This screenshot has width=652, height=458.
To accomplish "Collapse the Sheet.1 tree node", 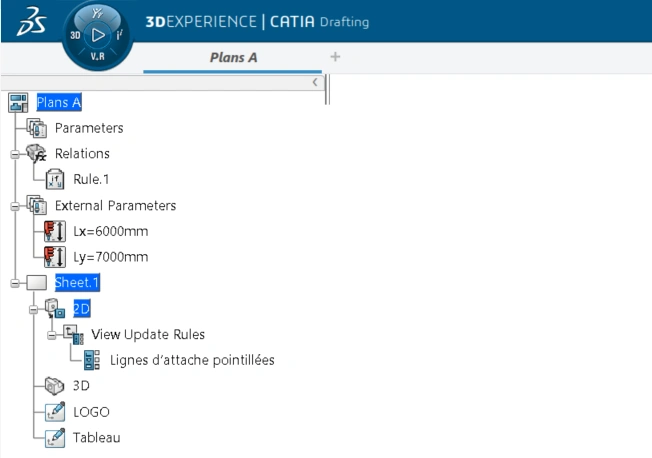I will (15, 283).
